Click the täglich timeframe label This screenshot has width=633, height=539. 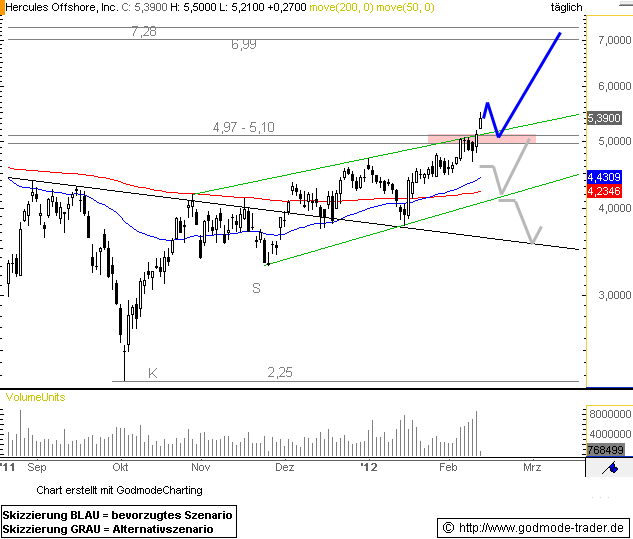click(566, 7)
